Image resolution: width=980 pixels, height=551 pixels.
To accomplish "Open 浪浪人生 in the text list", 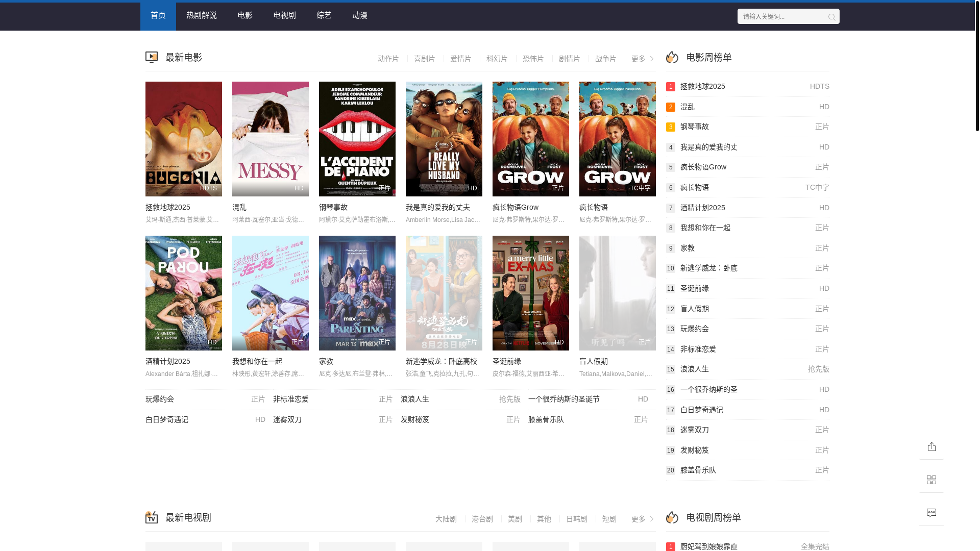I will pyautogui.click(x=415, y=399).
